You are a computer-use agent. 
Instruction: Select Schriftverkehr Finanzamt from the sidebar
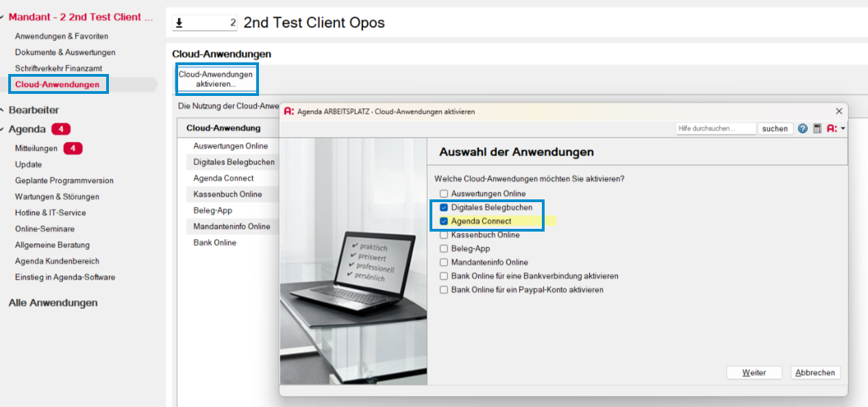point(60,69)
